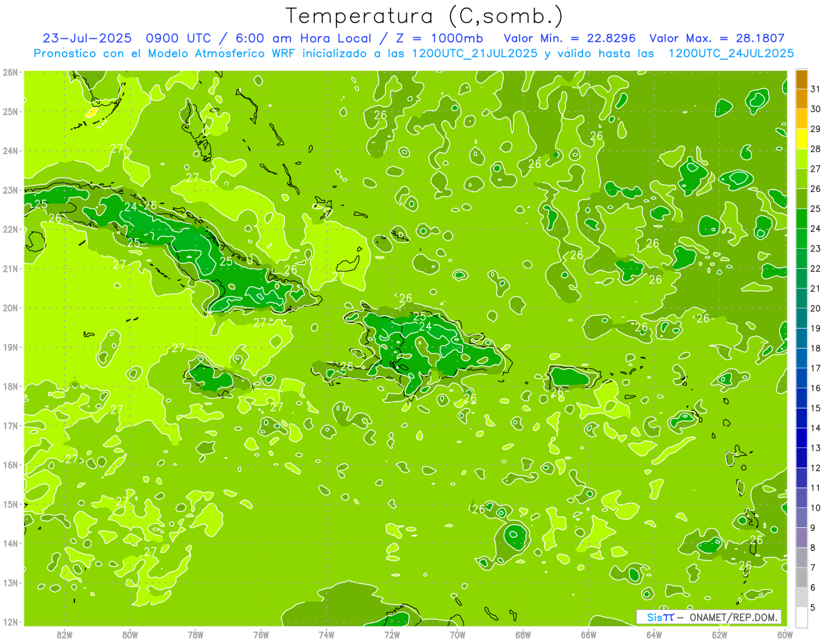This screenshot has width=834, height=644.
Task: Select the Valor Min. = 22.8296 text
Action: point(571,38)
